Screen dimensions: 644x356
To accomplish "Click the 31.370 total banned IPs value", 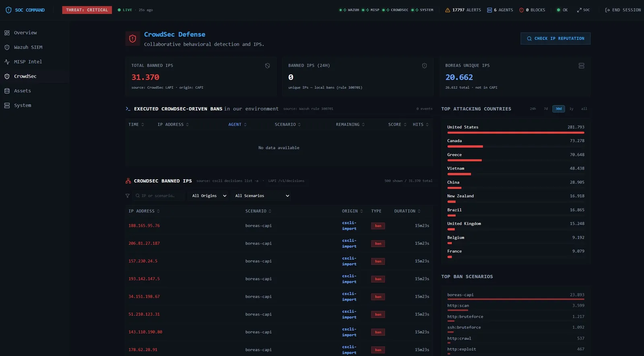I will click(x=145, y=77).
